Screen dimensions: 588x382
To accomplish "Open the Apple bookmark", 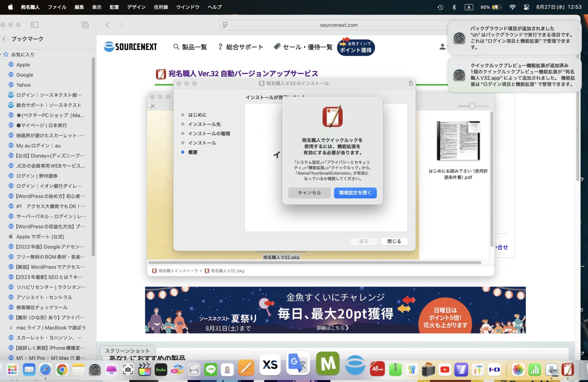I will click(x=23, y=65).
